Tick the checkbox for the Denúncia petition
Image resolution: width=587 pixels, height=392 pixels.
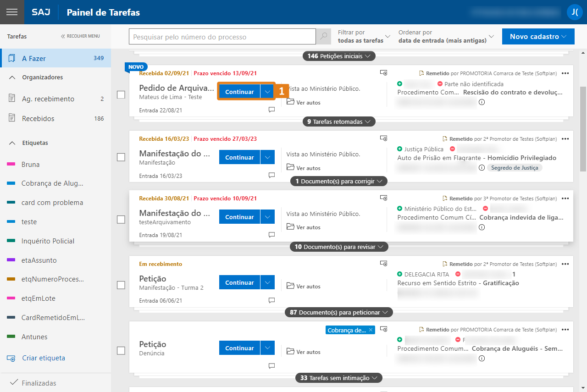click(121, 351)
